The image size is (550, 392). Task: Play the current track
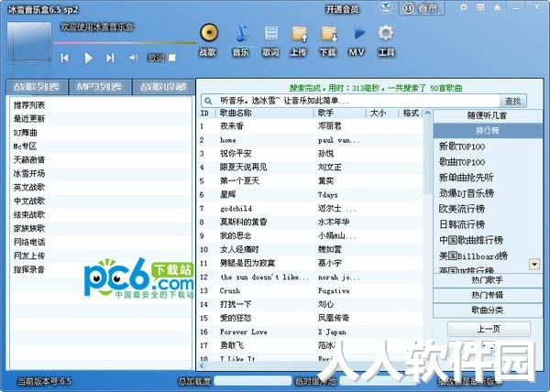point(88,58)
